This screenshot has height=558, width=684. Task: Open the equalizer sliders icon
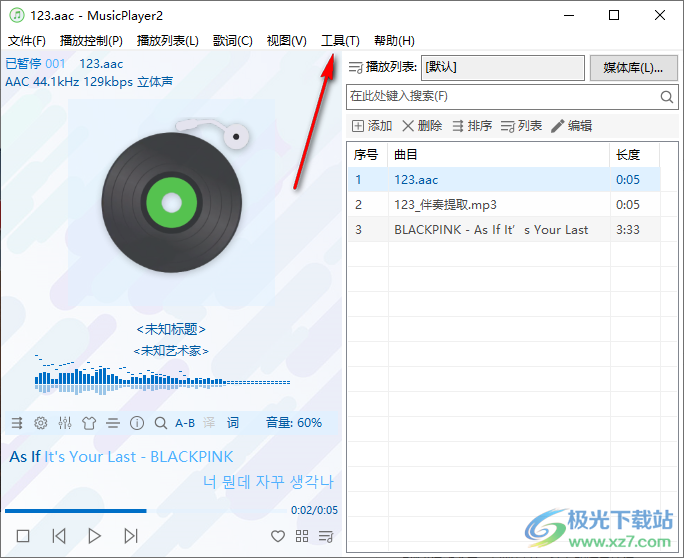click(x=65, y=423)
